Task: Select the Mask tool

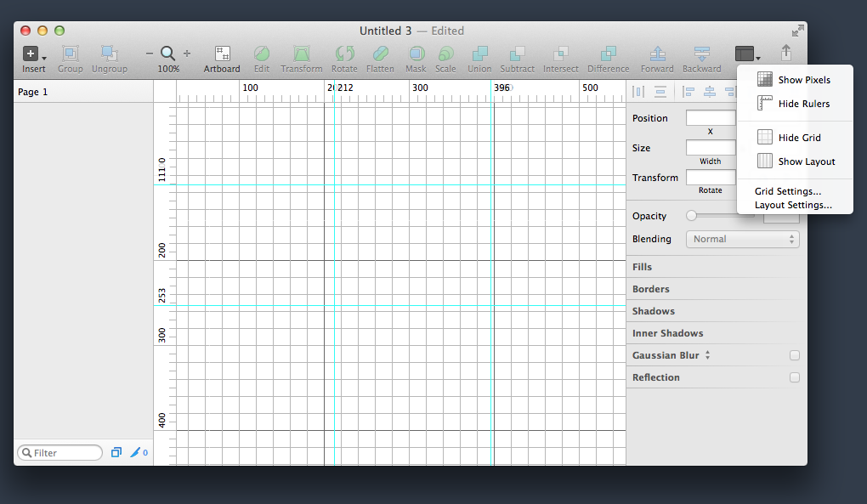Action: [416, 54]
